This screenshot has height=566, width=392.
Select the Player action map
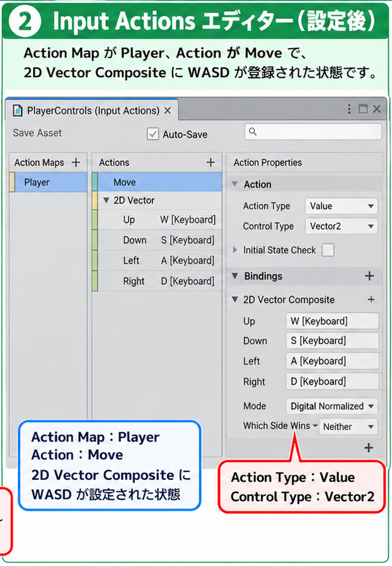point(48,182)
